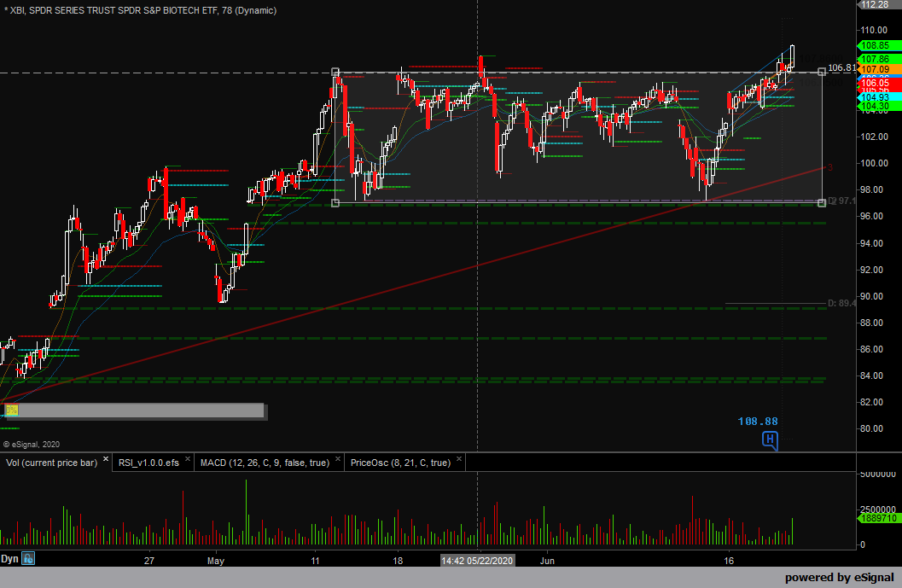902x588 pixels.
Task: Close the PriceOsc study tab
Action: 459,459
